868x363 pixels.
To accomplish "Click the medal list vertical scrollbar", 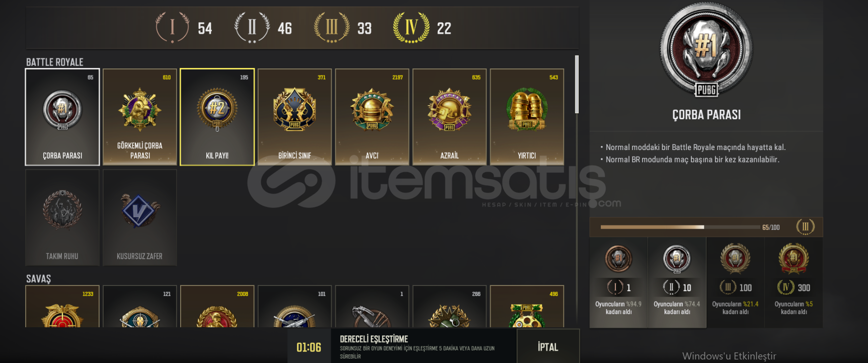I will (577, 84).
